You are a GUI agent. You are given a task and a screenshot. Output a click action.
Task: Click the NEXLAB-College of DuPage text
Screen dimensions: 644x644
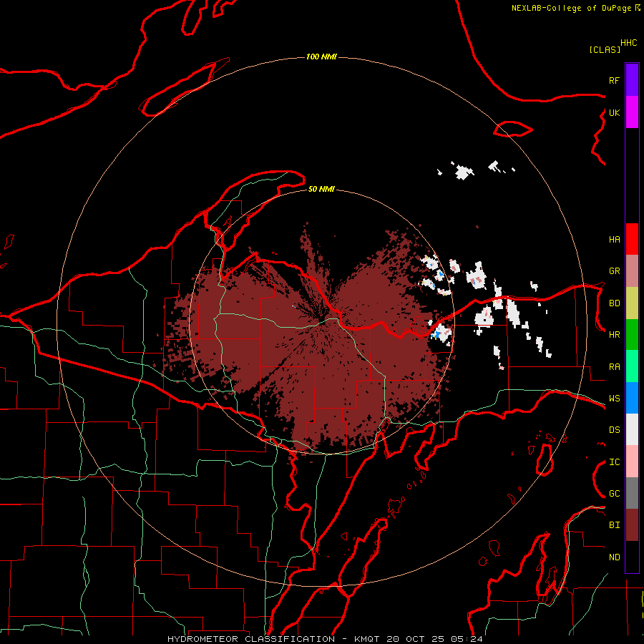click(571, 8)
